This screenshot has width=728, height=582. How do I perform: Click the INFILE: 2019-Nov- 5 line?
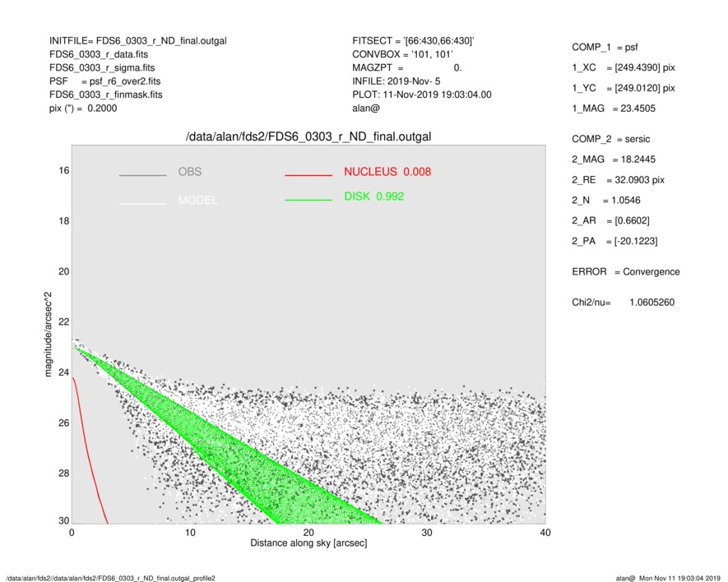coord(396,81)
